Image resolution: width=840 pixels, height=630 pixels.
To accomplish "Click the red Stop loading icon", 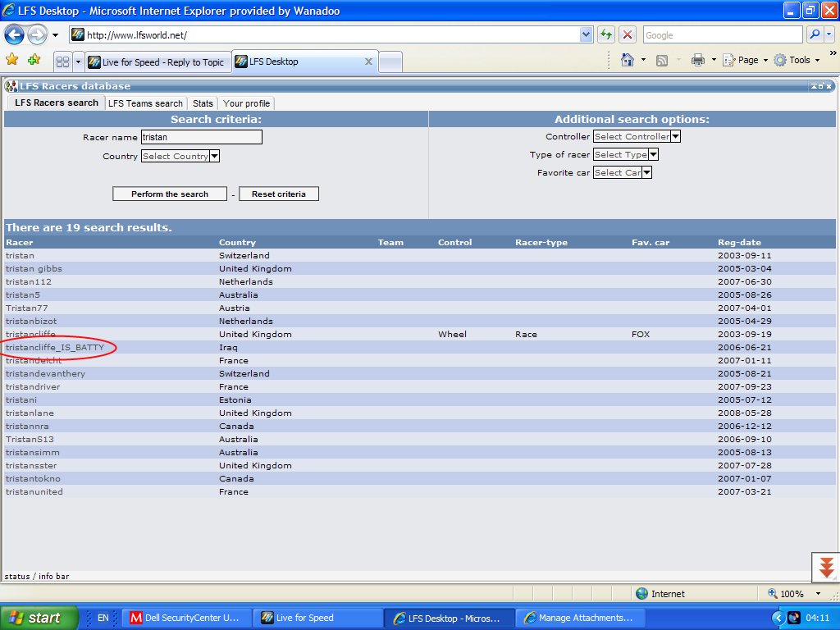I will click(x=628, y=35).
